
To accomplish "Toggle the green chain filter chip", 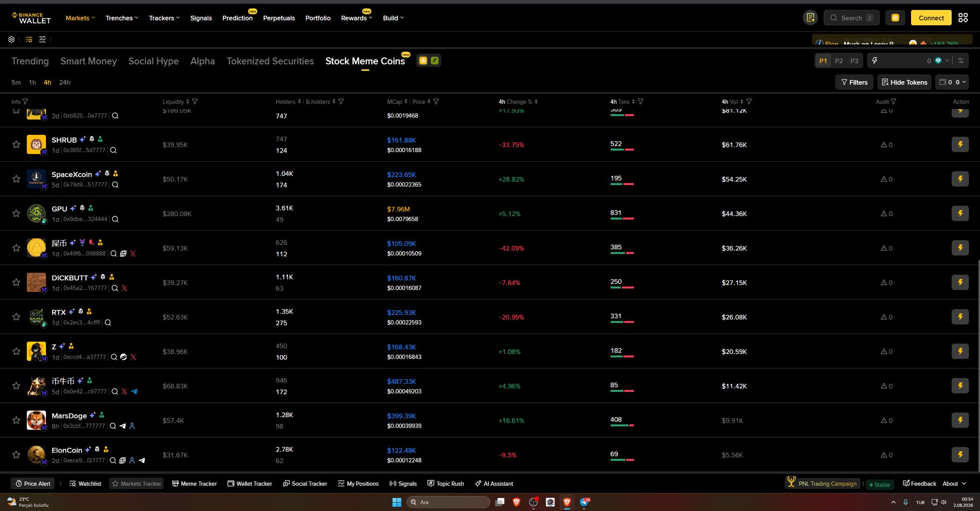I will (x=434, y=61).
